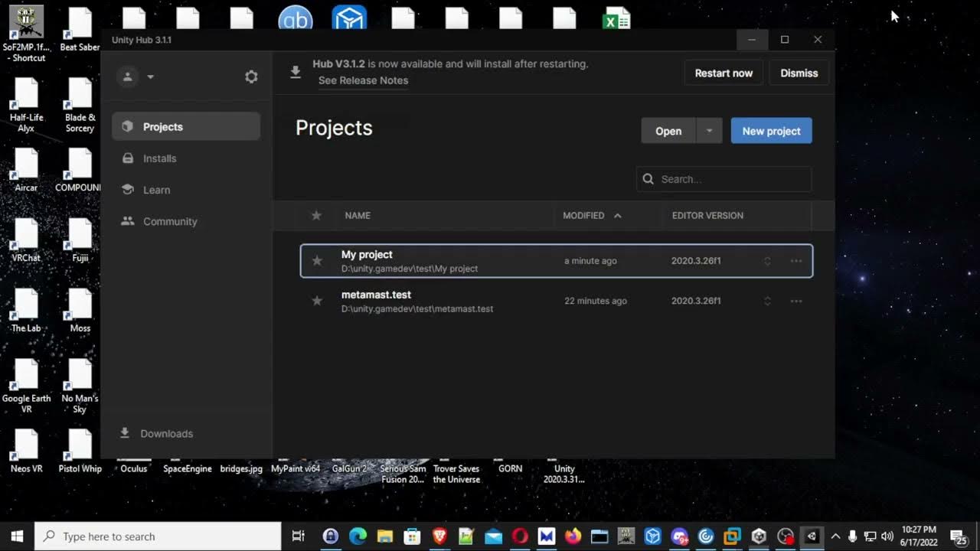Select the VRChat desktop shortcut
Viewport: 980px width, 551px height.
(x=26, y=241)
